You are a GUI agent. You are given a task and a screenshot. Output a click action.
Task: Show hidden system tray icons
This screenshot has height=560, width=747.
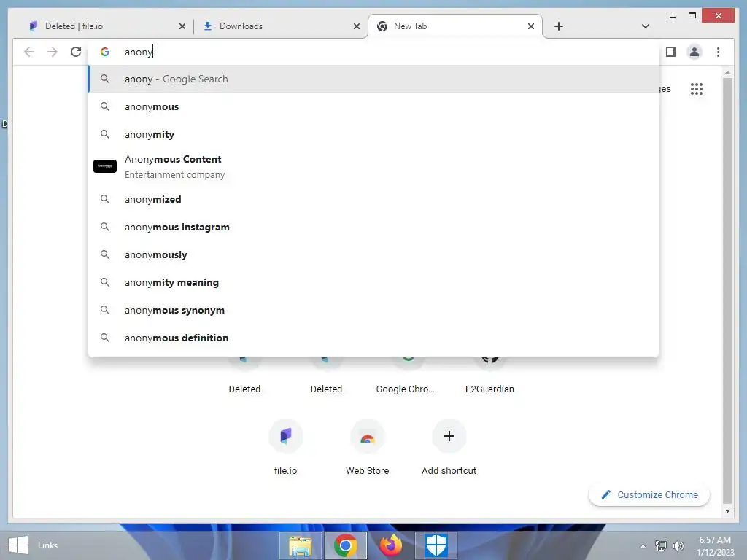click(x=643, y=546)
